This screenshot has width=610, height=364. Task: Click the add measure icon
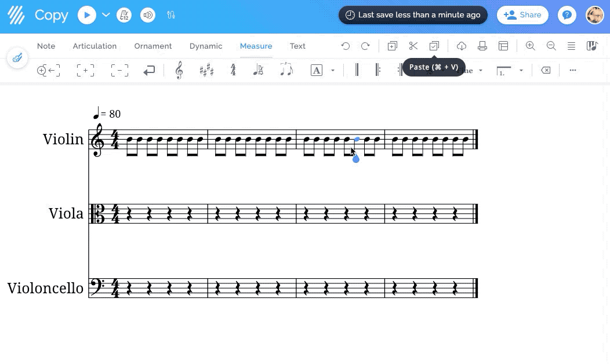pos(85,70)
